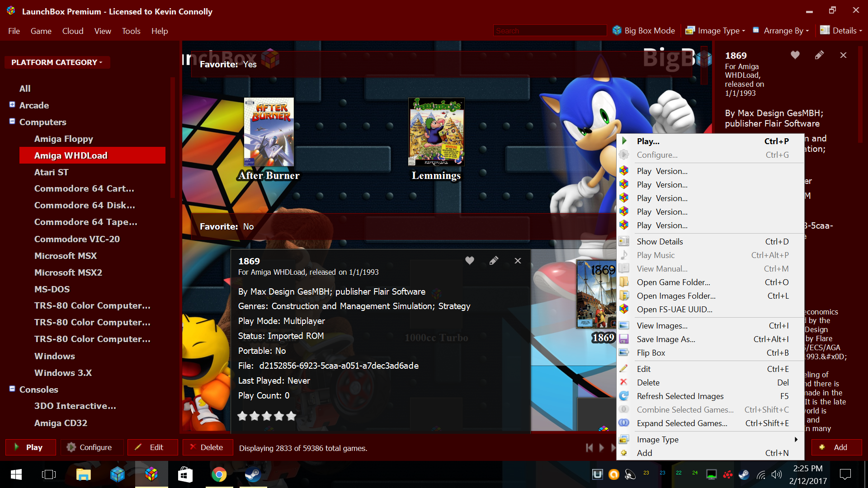Collapse the Consoles category tree node

(x=12, y=389)
